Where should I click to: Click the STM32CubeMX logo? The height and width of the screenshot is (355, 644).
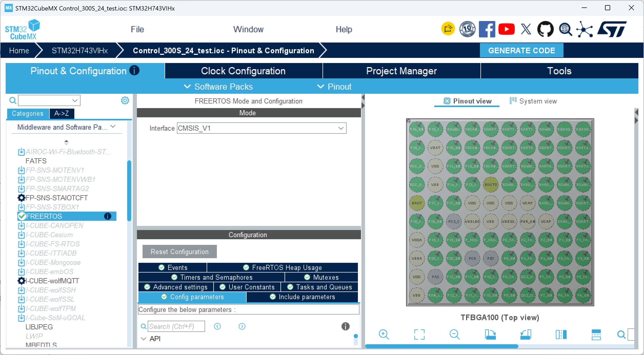(23, 29)
